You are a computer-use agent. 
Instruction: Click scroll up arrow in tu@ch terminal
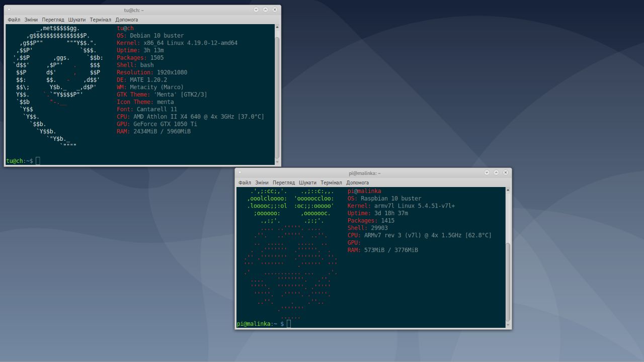coord(277,27)
